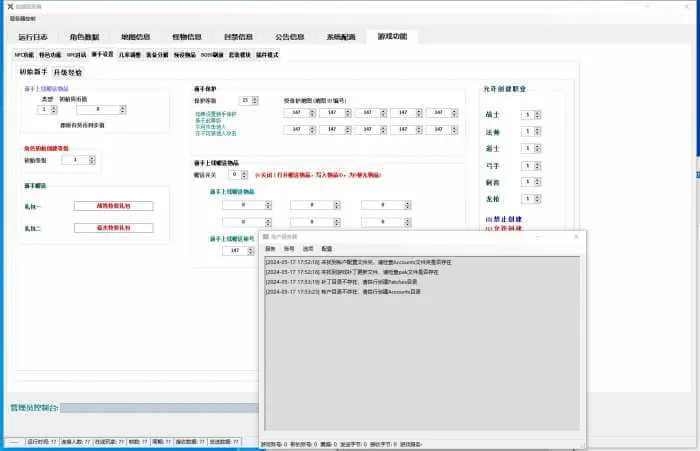
Task: Decrease the 刺客 class spinner
Action: point(538,184)
